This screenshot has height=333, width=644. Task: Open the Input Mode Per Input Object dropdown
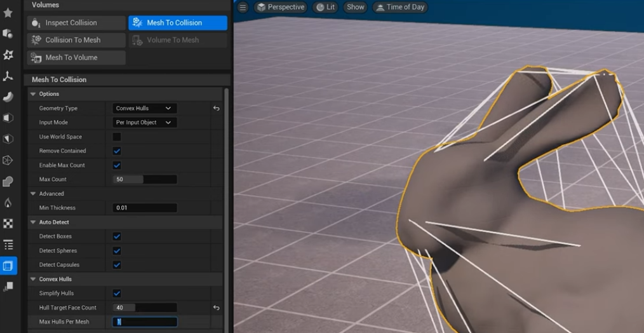click(x=145, y=123)
